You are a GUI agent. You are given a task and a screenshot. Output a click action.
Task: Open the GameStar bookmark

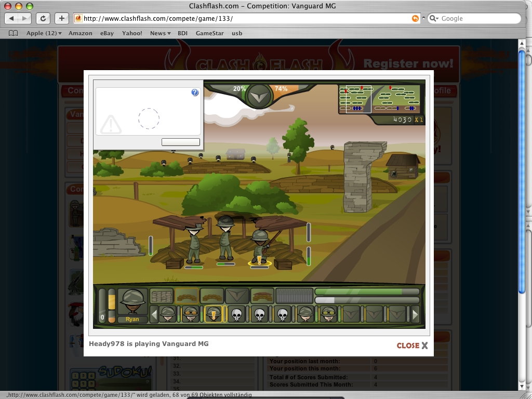coord(210,33)
